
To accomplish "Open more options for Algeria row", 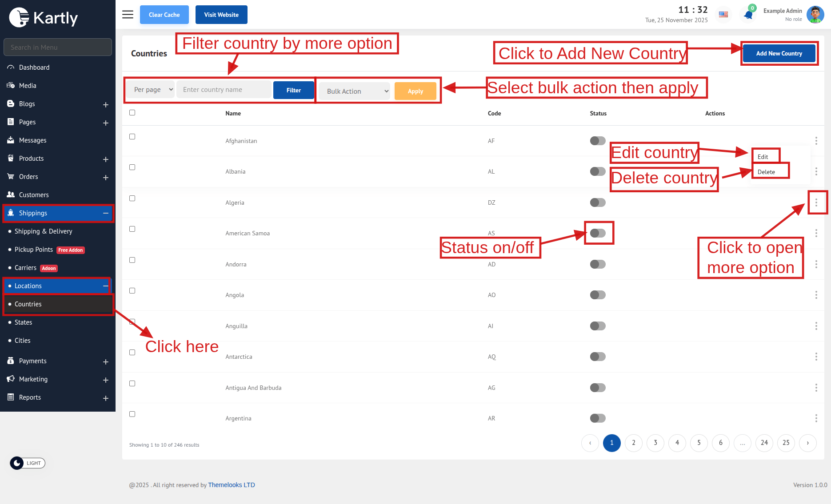I will pyautogui.click(x=816, y=202).
